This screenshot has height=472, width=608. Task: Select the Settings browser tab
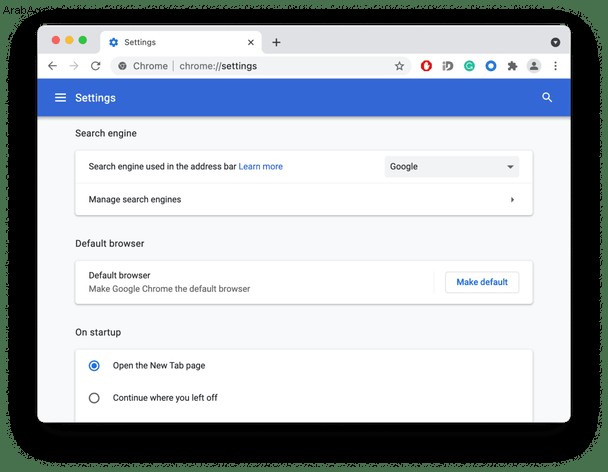[x=181, y=42]
